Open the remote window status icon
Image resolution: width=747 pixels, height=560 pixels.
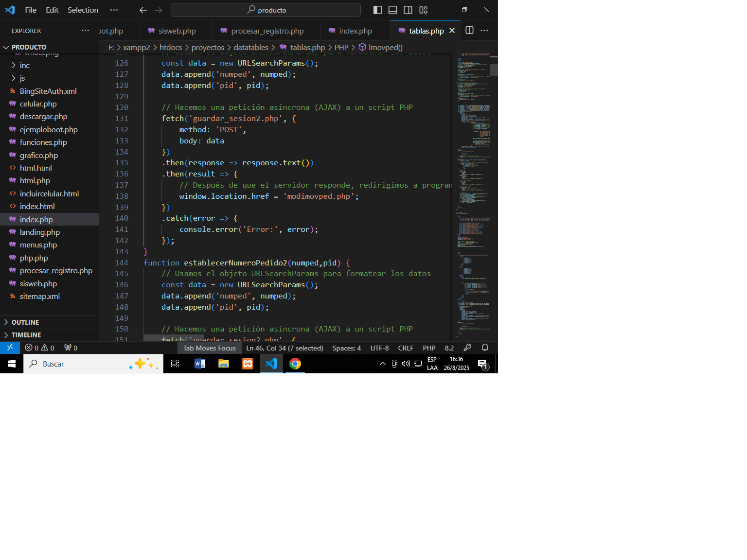(10, 348)
